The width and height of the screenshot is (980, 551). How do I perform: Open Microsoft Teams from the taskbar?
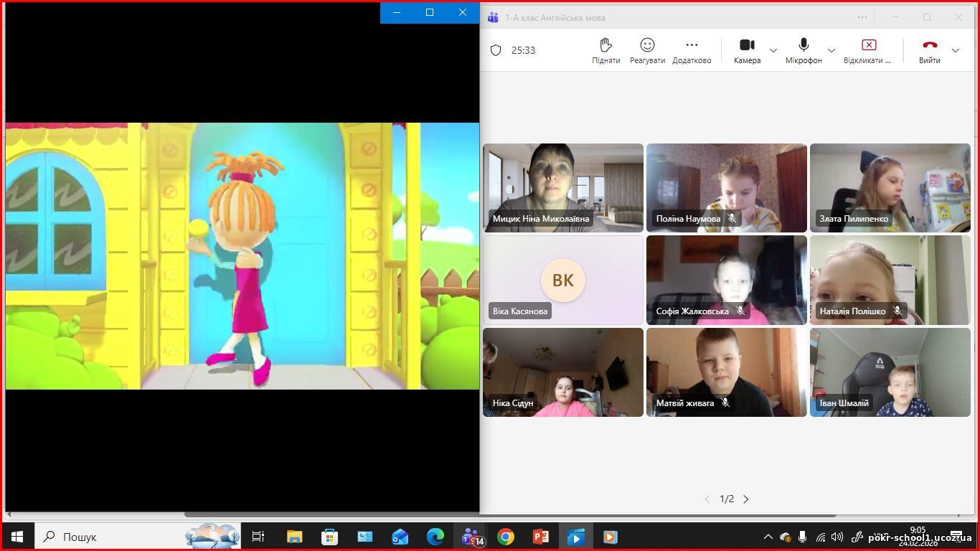coord(471,537)
